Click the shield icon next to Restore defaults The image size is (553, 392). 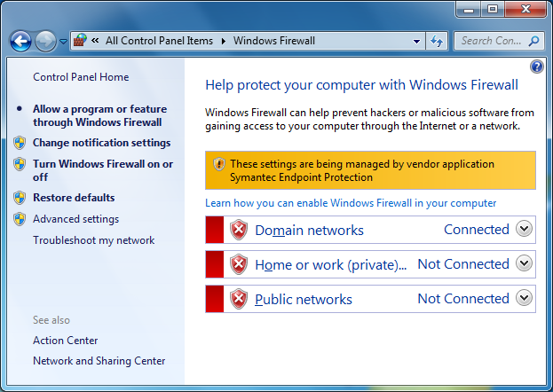(x=20, y=198)
